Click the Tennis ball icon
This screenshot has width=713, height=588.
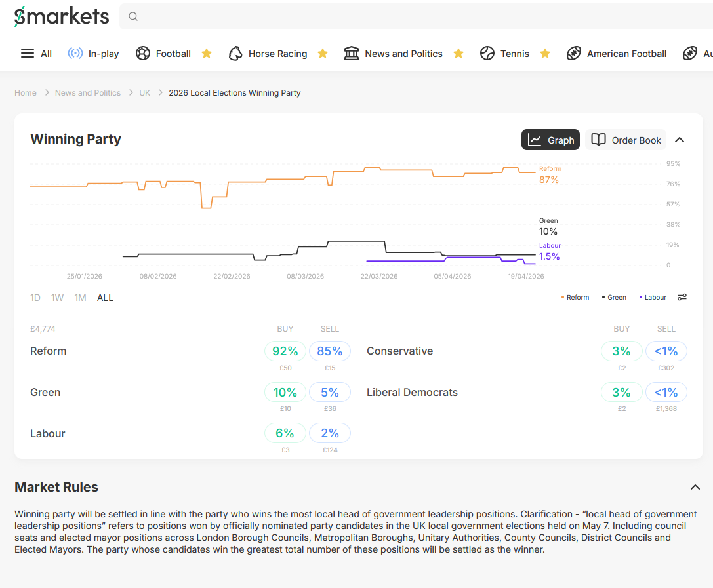(x=487, y=54)
